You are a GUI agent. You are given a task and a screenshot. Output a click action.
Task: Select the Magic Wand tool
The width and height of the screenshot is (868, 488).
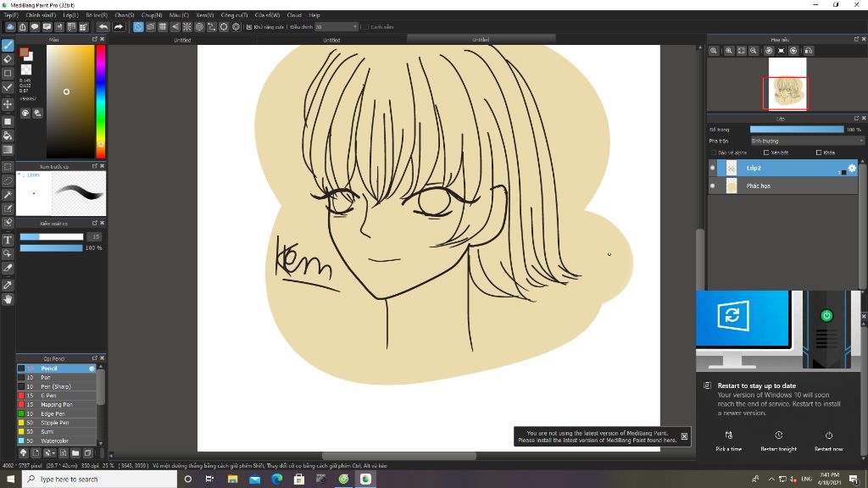8,195
